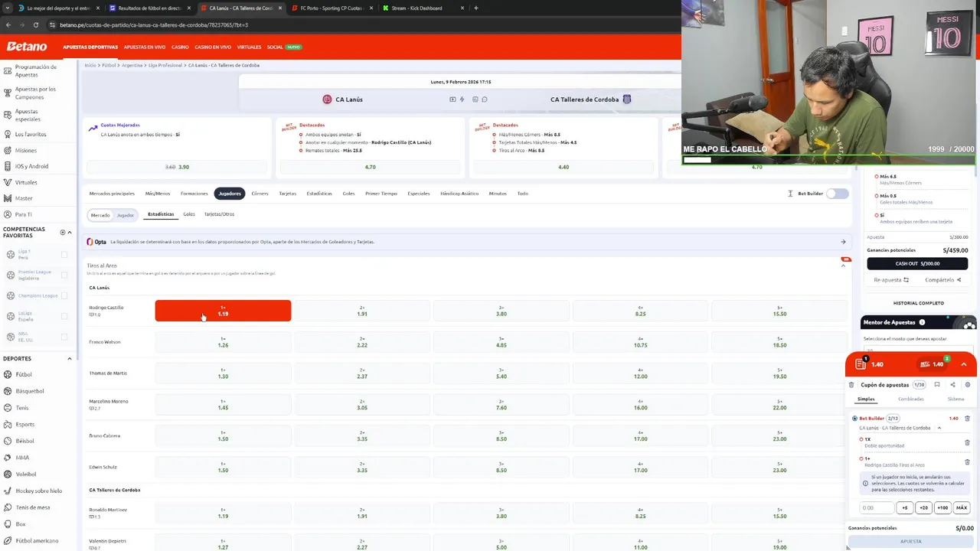
Task: Click the Compártelo share link
Action: pyautogui.click(x=942, y=280)
